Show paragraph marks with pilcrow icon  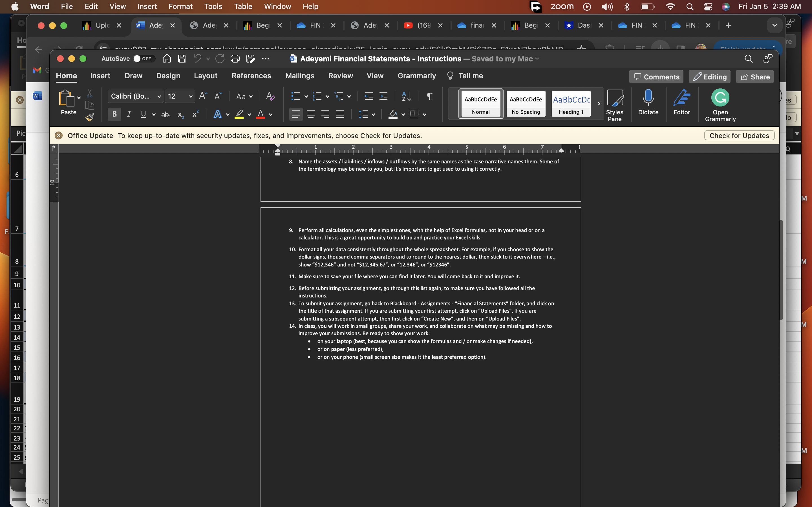click(x=429, y=96)
